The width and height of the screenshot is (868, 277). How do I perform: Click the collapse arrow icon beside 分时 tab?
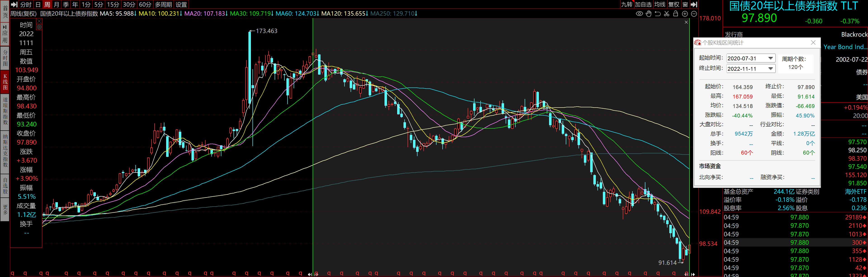point(14,4)
